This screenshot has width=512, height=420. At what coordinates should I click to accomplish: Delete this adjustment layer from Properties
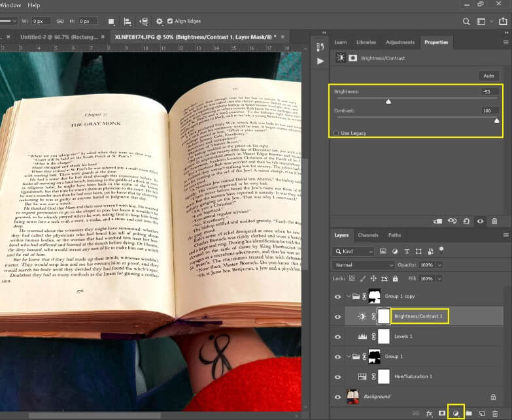coord(494,221)
